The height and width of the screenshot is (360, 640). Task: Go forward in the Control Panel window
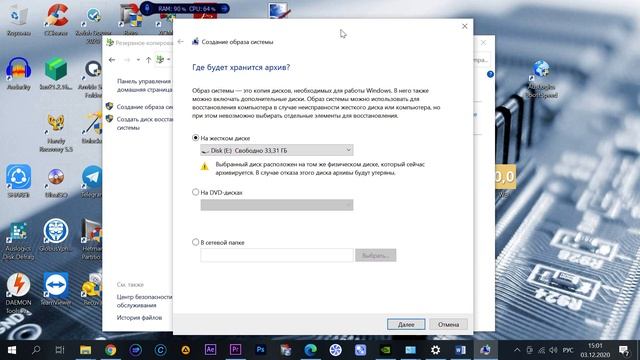pyautogui.click(x=127, y=60)
